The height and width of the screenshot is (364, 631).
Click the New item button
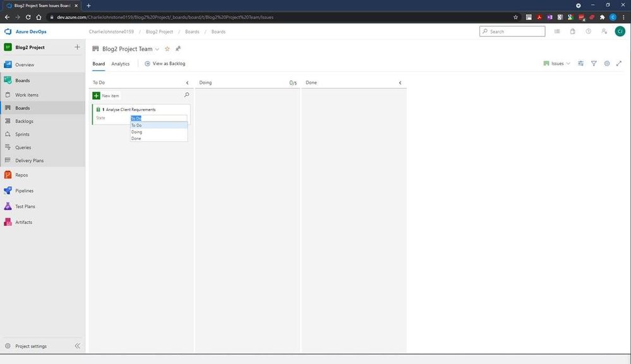tap(106, 96)
